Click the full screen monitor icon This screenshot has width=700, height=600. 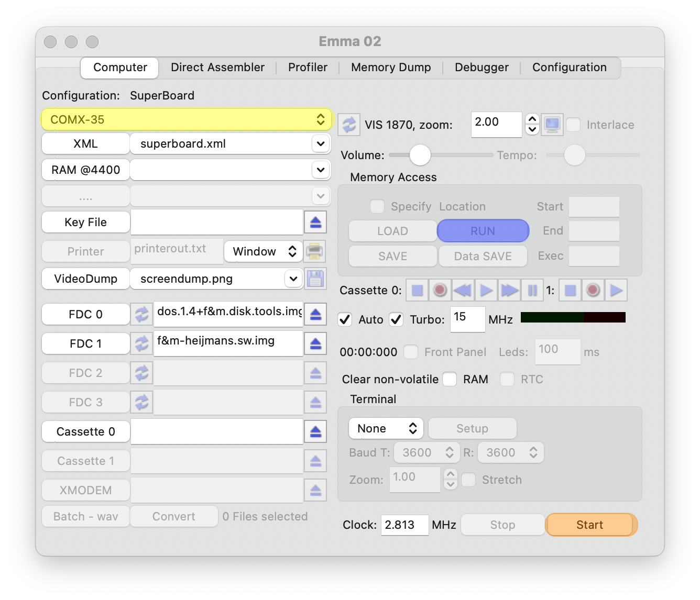click(x=552, y=125)
